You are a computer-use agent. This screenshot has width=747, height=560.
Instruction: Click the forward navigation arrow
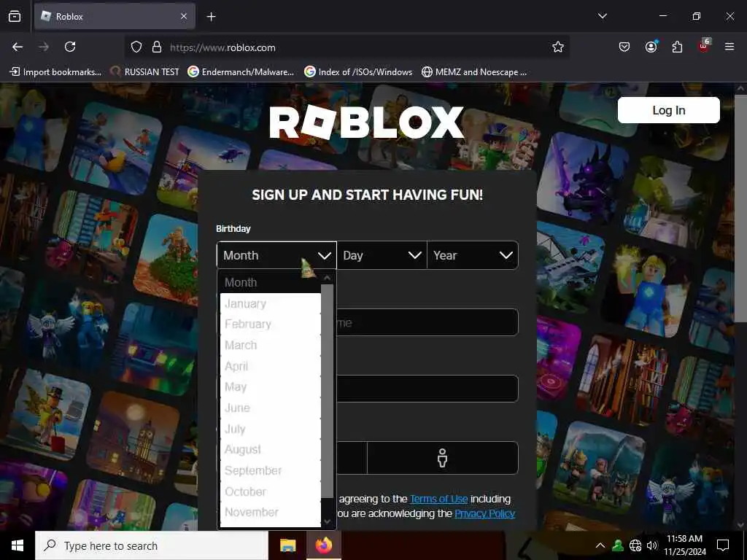tap(44, 47)
